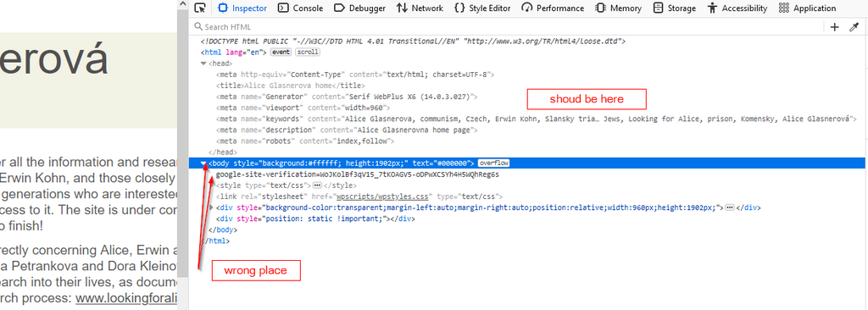Click the event badge on html element
The image size is (868, 310).
click(281, 52)
